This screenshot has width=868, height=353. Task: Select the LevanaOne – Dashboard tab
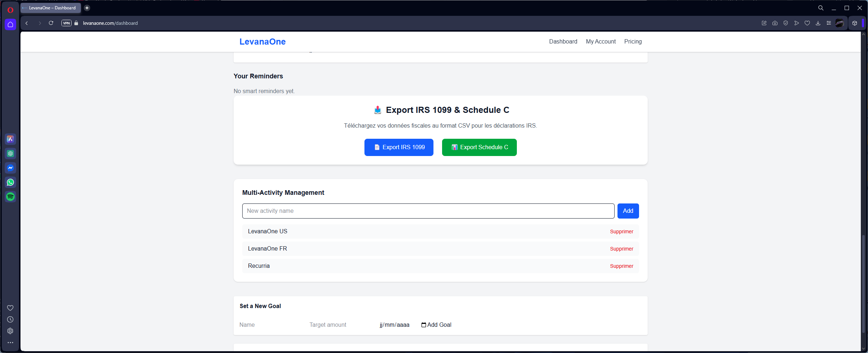51,8
